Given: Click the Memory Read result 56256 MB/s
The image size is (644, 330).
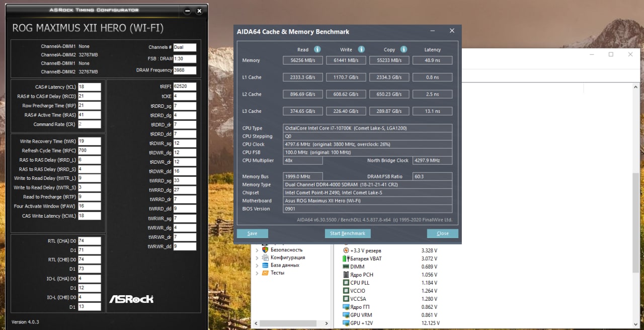Looking at the screenshot, I should (x=303, y=60).
